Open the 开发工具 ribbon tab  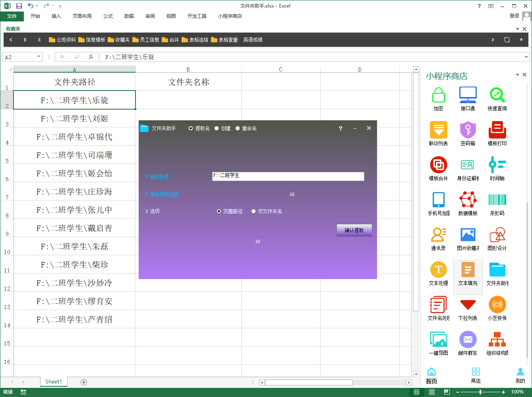[x=197, y=16]
